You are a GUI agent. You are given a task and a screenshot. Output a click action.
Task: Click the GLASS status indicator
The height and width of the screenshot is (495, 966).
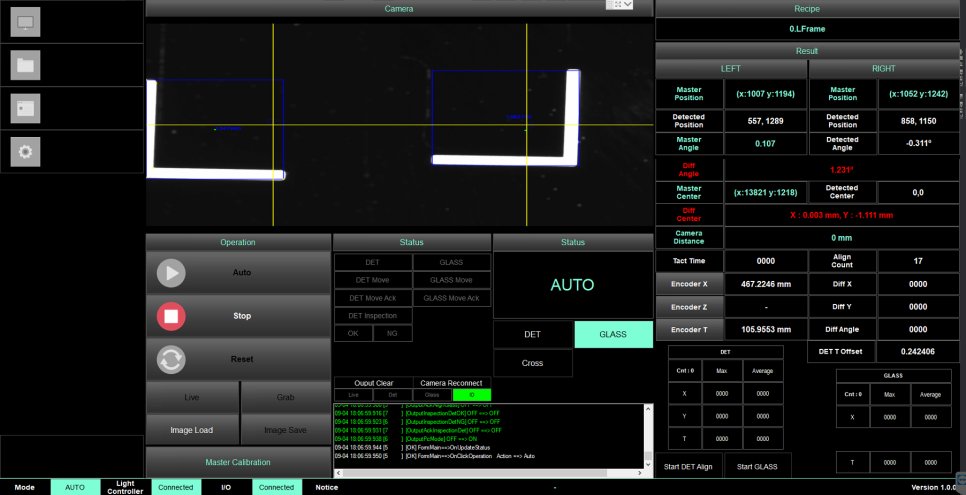tap(452, 262)
